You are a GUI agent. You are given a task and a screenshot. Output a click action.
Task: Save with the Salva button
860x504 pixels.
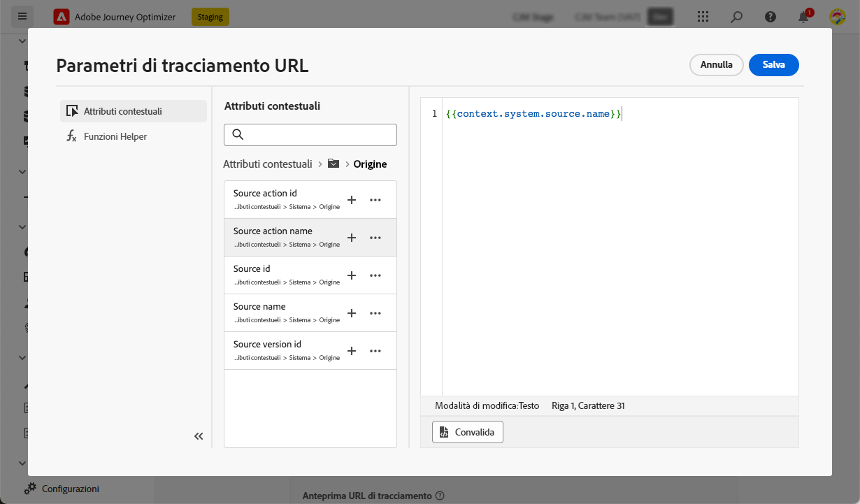pyautogui.click(x=773, y=64)
